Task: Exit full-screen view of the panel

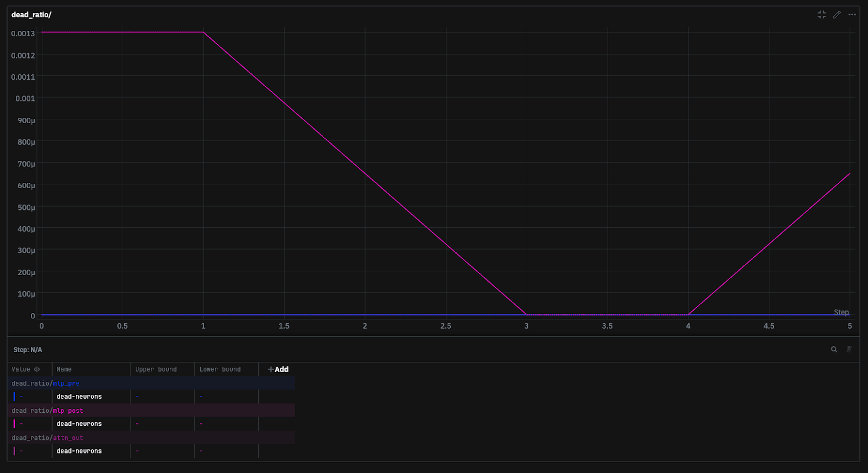Action: tap(822, 15)
